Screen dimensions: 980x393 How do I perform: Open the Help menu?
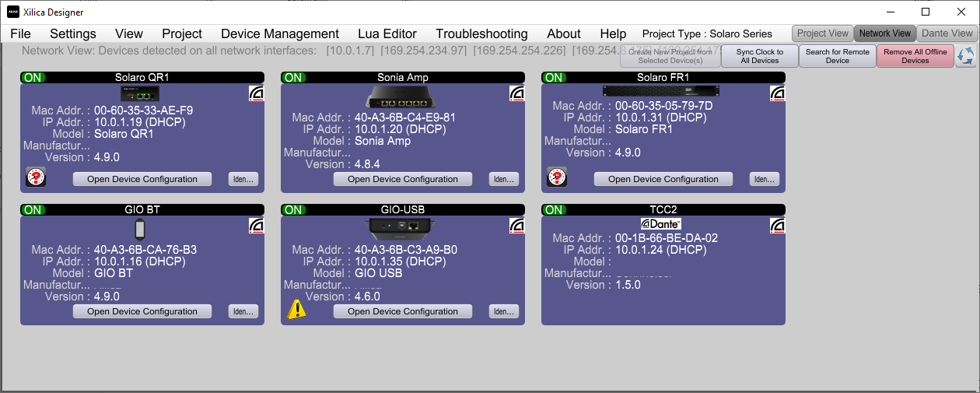[613, 33]
